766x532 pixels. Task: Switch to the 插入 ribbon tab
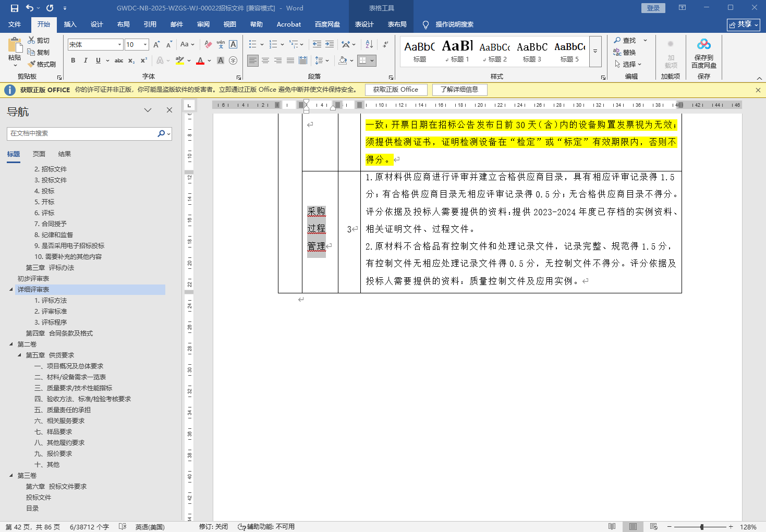point(70,24)
